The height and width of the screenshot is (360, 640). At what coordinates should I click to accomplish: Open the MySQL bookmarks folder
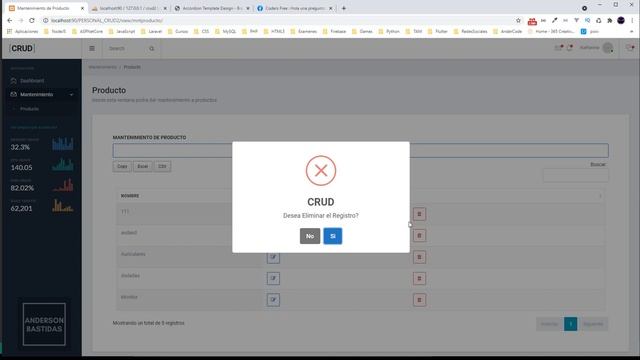[x=226, y=31]
